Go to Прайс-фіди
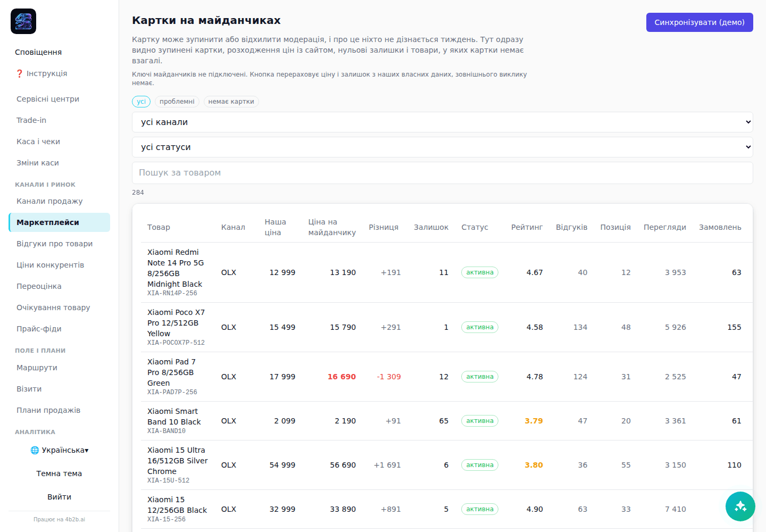 59,329
